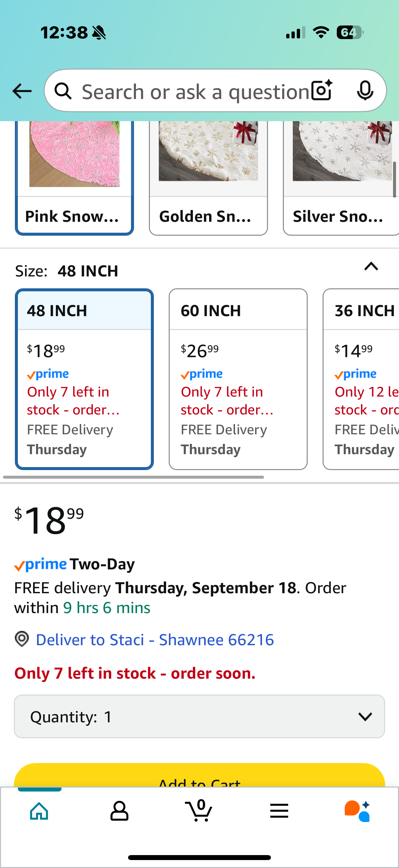Select the 48 INCH size option
Image resolution: width=399 pixels, height=868 pixels.
tap(84, 379)
